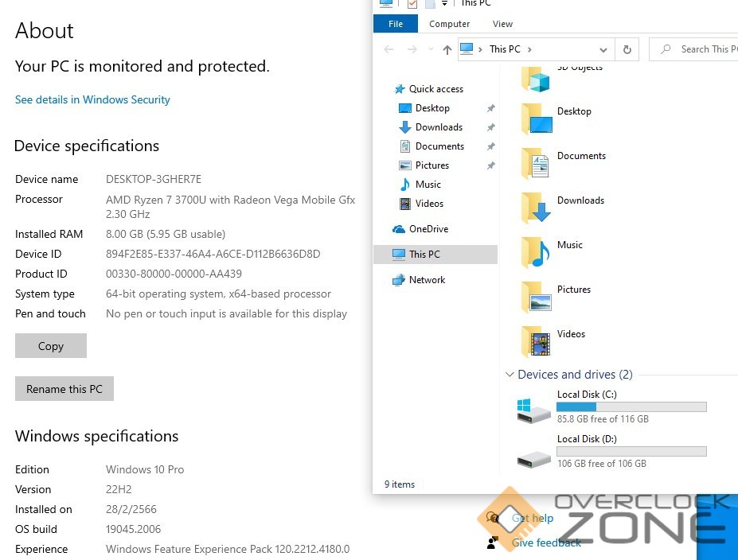Open Documents in the navigation pane
Screen dimensions: 738x560
click(439, 146)
